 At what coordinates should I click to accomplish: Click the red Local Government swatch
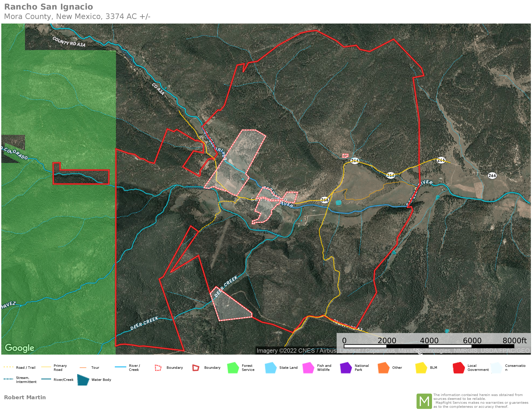point(458,368)
